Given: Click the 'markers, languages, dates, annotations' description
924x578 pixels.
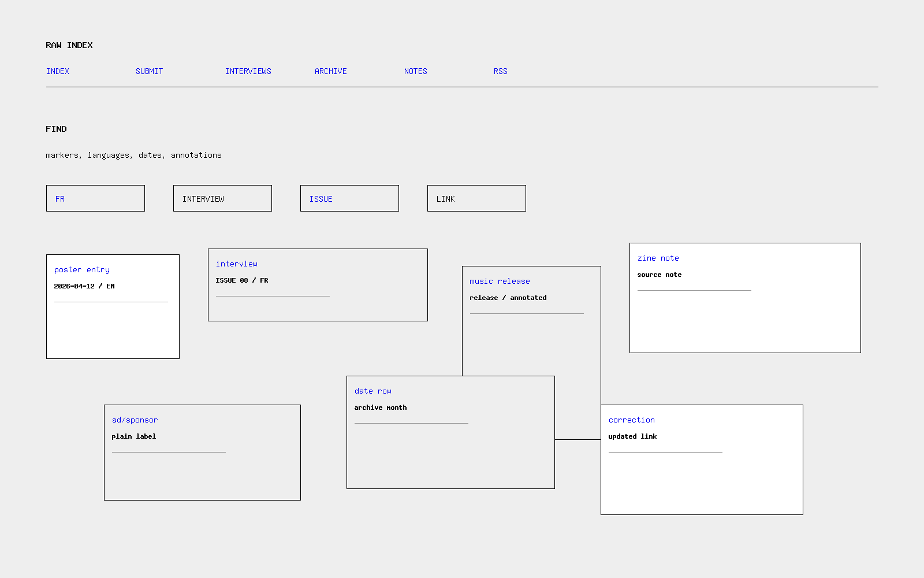Looking at the screenshot, I should [x=134, y=155].
